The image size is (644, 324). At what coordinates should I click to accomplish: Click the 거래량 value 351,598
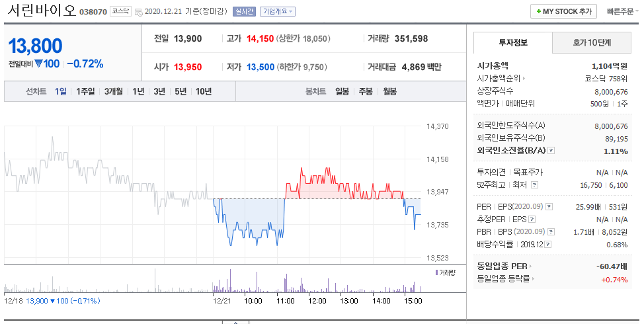click(x=411, y=38)
